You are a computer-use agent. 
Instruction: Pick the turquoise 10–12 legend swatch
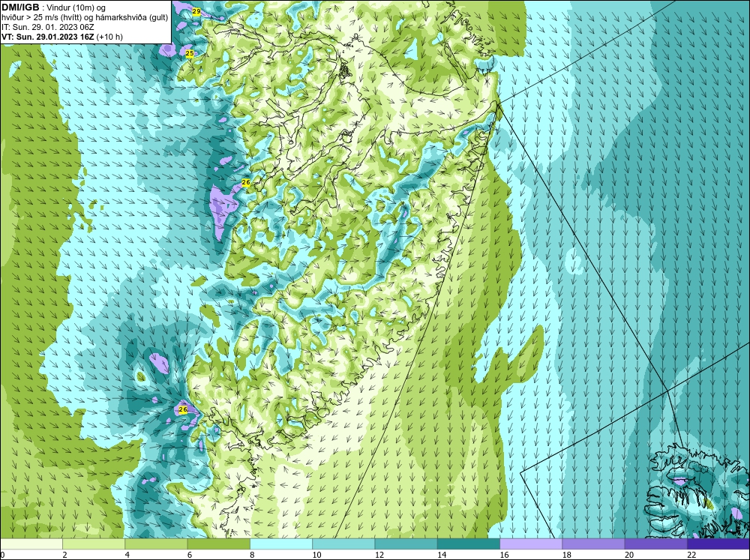343,544
